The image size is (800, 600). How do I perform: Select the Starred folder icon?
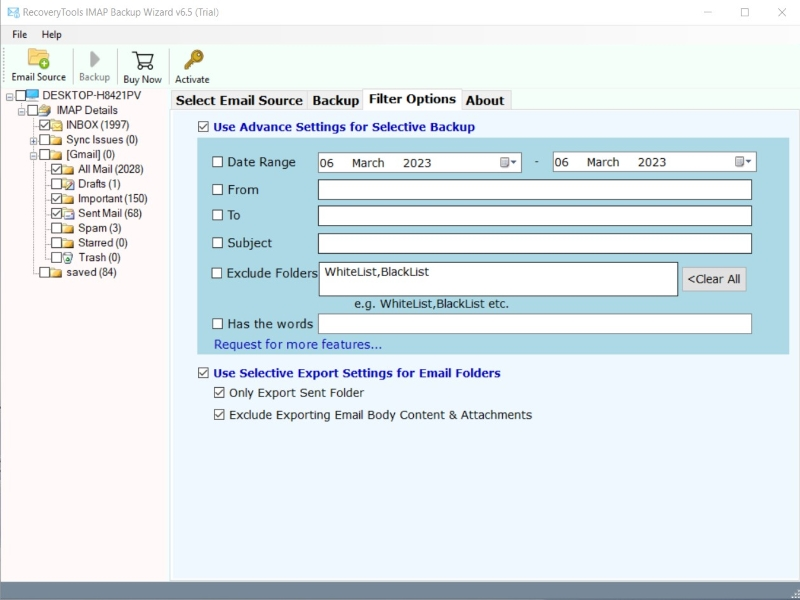point(69,243)
